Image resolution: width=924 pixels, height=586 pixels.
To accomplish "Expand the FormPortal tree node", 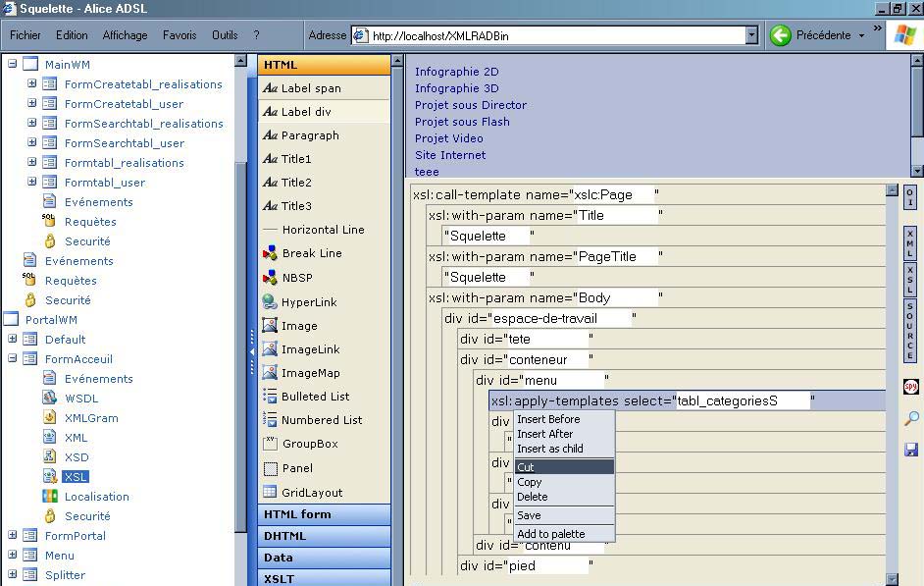I will [x=13, y=536].
